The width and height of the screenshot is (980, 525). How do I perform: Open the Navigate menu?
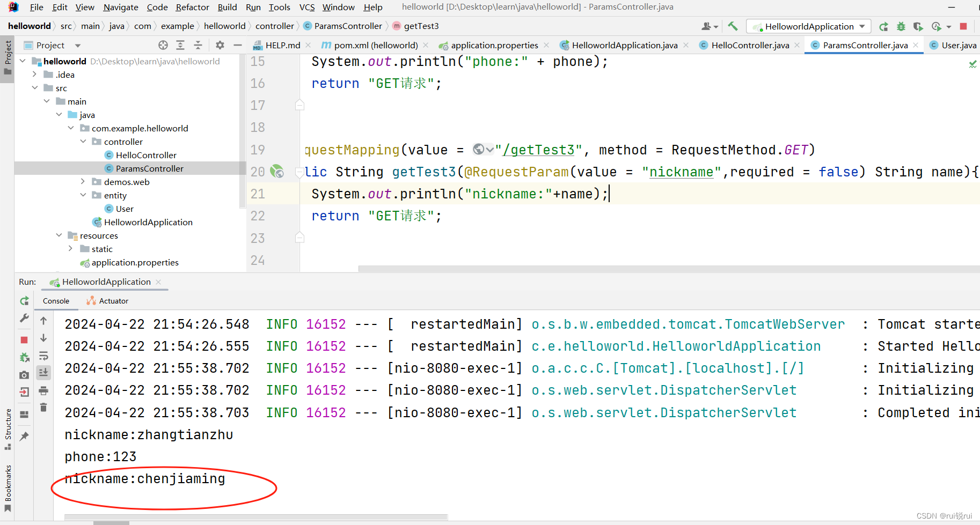[120, 7]
